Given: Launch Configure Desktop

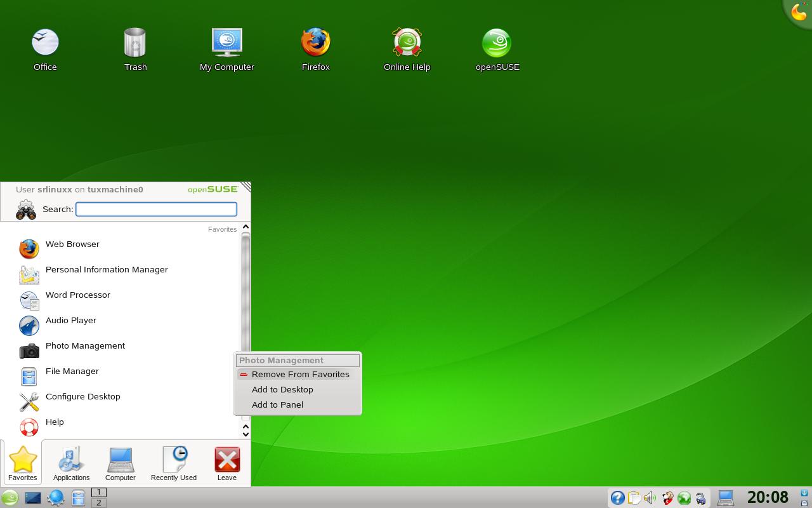Looking at the screenshot, I should [82, 396].
